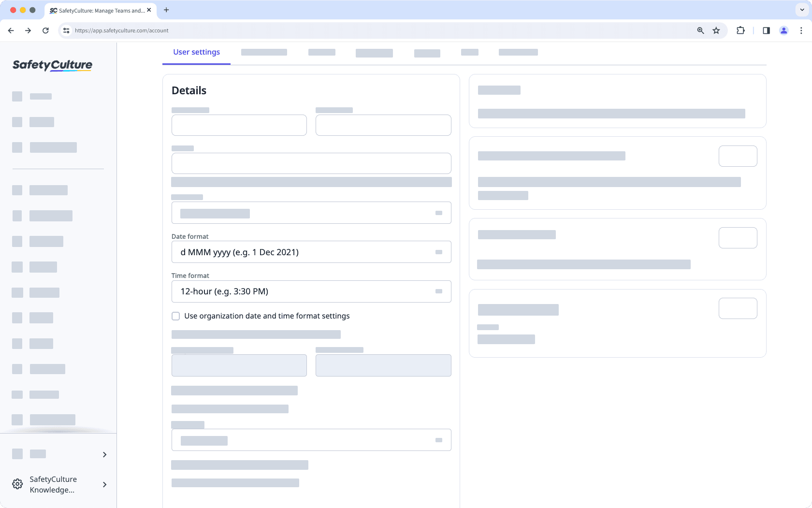Expand the SafetyCulture Knowledge chevron

coord(104,484)
